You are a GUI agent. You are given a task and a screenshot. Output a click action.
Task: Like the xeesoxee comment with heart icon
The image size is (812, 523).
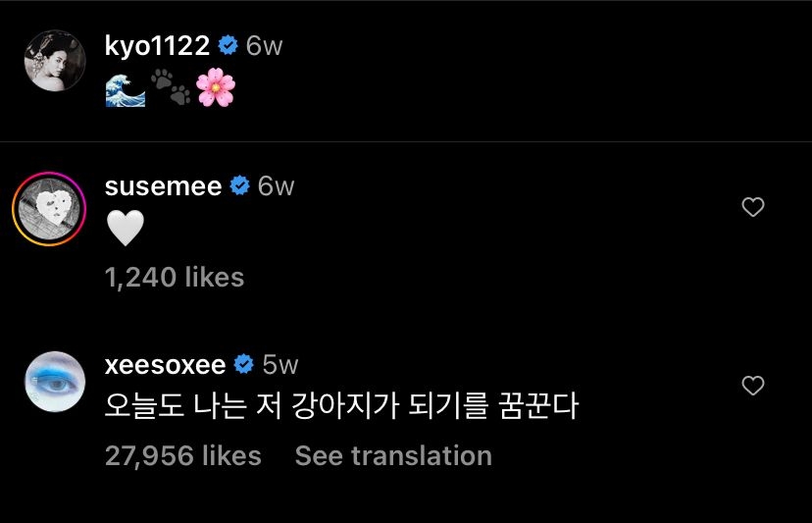tap(752, 386)
